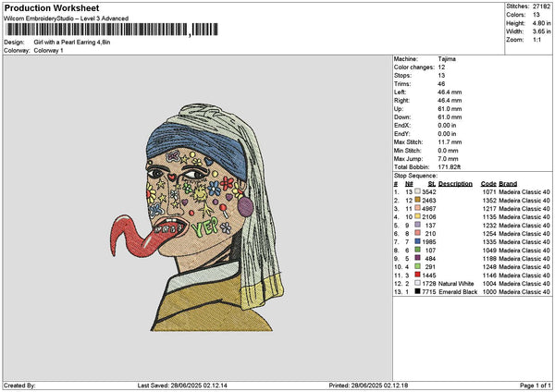Select the St. column header

pos(431,184)
